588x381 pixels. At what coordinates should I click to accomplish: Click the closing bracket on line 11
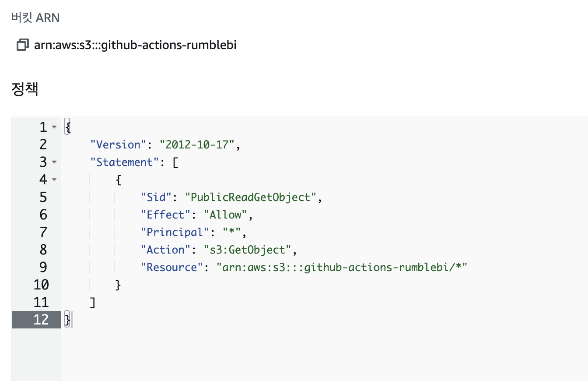pyautogui.click(x=92, y=302)
